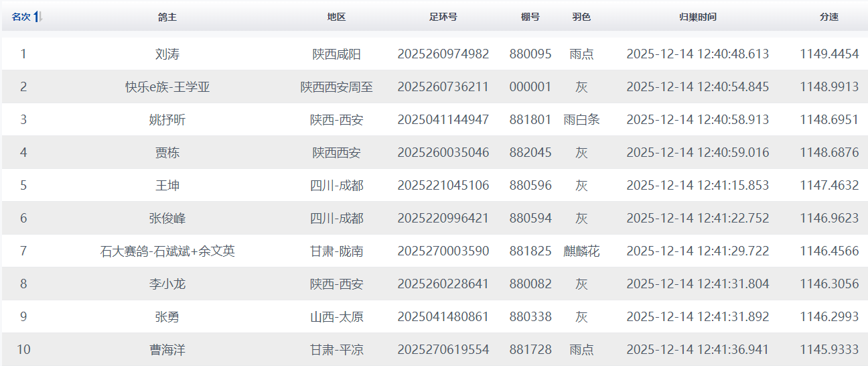Select the 足环号 column header
Screen dimensions: 868x366
pyautogui.click(x=443, y=17)
